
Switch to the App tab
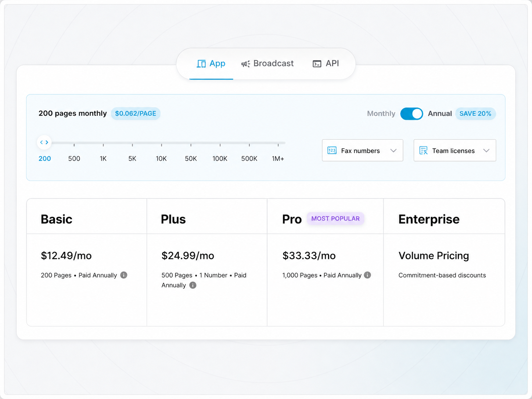[x=211, y=64]
